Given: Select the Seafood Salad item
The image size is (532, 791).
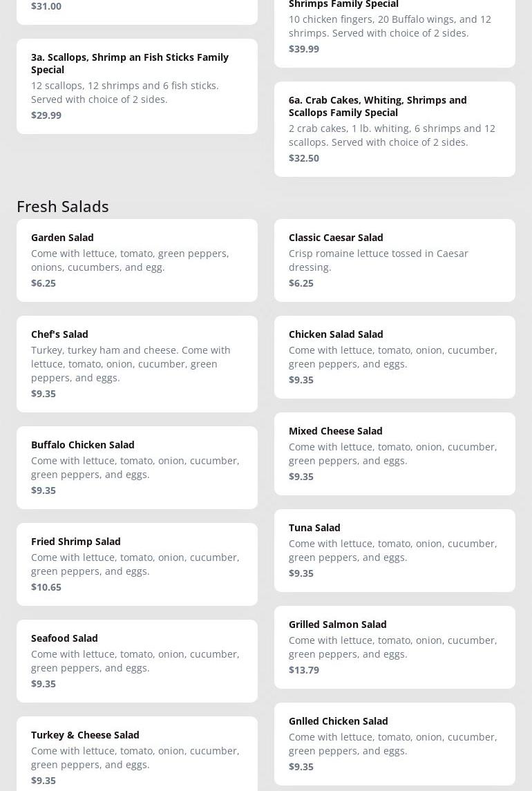Looking at the screenshot, I should click(137, 660).
